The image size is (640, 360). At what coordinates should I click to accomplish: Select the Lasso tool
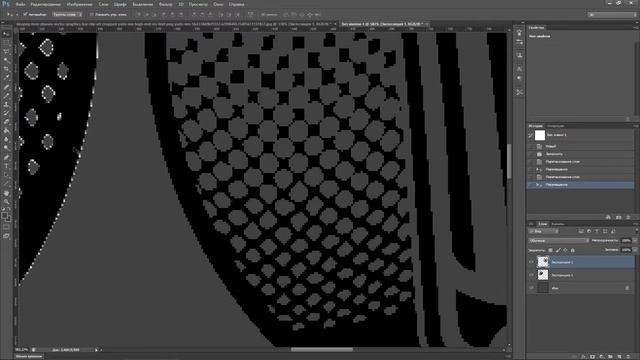tap(6, 52)
